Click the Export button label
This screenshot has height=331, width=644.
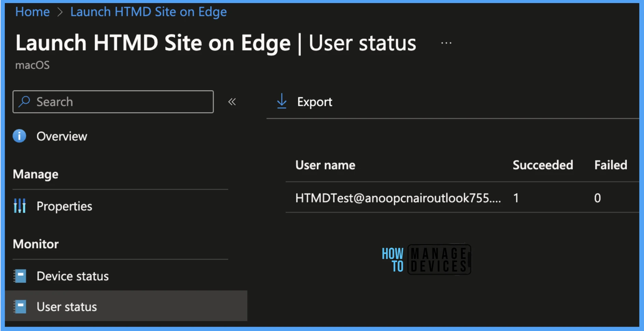click(x=314, y=102)
